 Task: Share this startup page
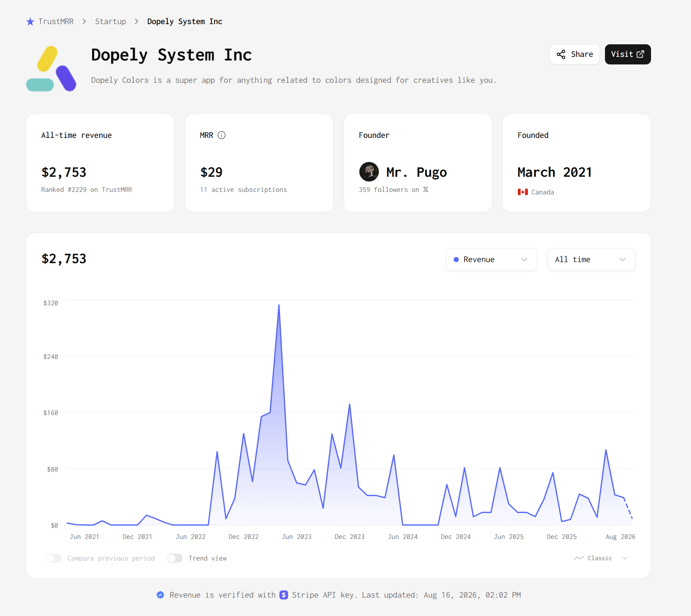click(575, 54)
